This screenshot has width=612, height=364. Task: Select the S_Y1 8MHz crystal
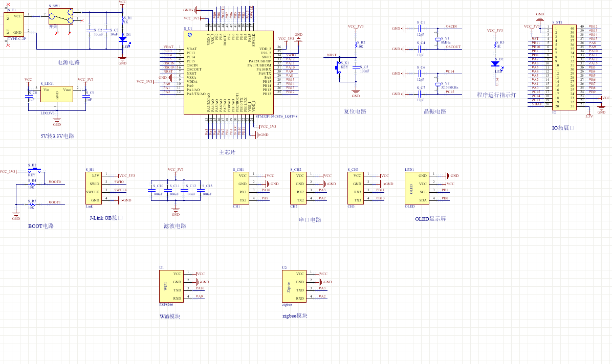[438, 39]
